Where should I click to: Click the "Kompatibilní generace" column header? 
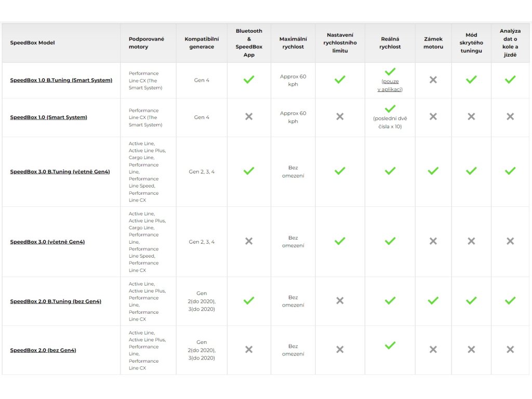point(202,43)
